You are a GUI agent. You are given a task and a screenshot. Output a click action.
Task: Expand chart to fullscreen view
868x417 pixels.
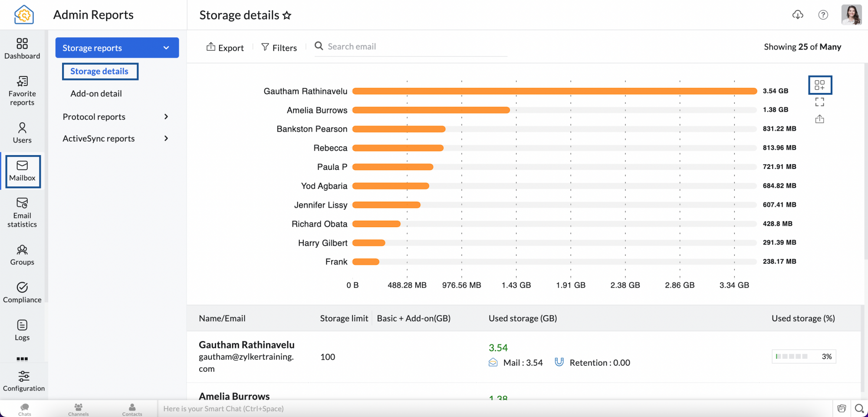(819, 102)
